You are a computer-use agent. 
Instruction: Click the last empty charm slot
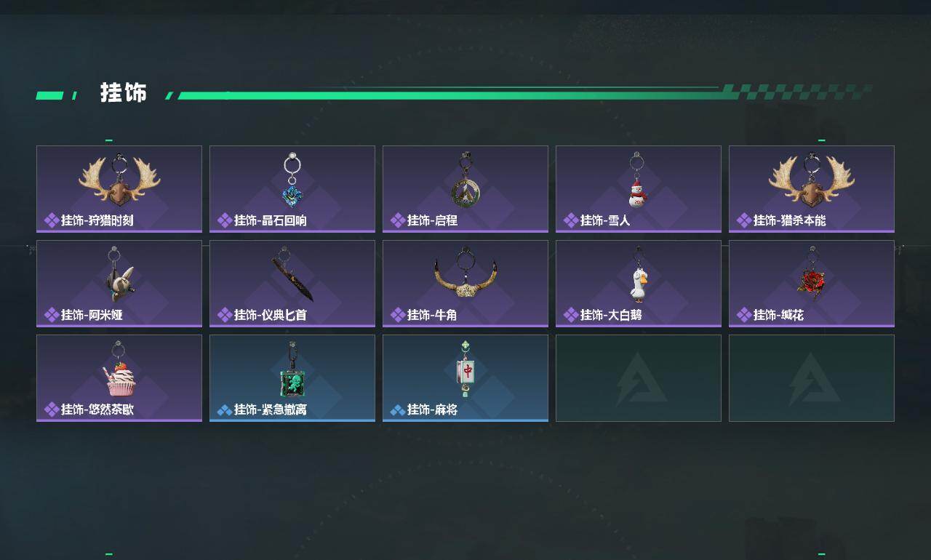tap(812, 378)
